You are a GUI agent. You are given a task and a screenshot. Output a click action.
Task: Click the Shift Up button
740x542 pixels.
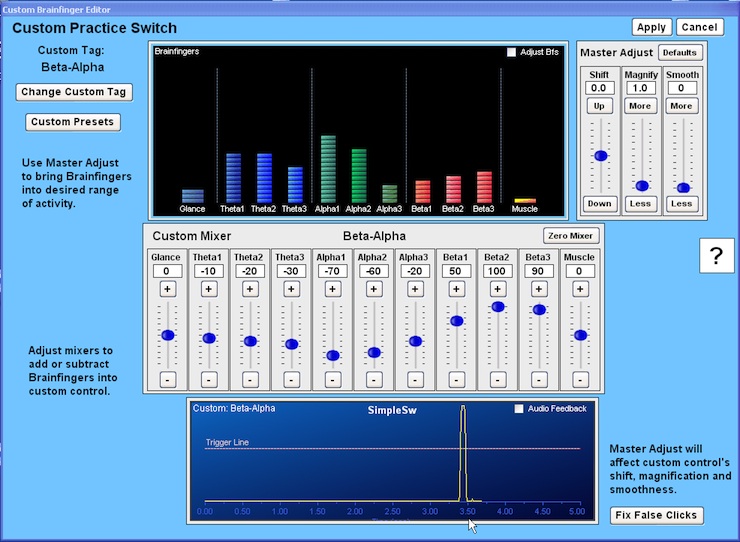tap(599, 106)
